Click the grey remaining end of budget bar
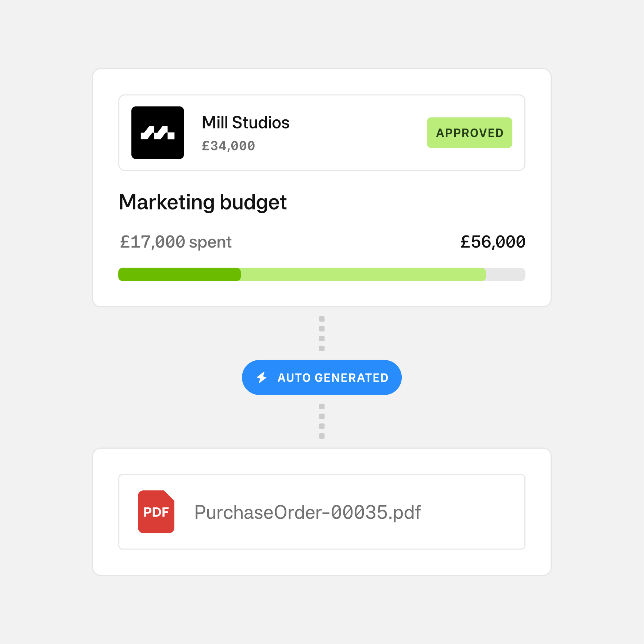 pyautogui.click(x=506, y=275)
